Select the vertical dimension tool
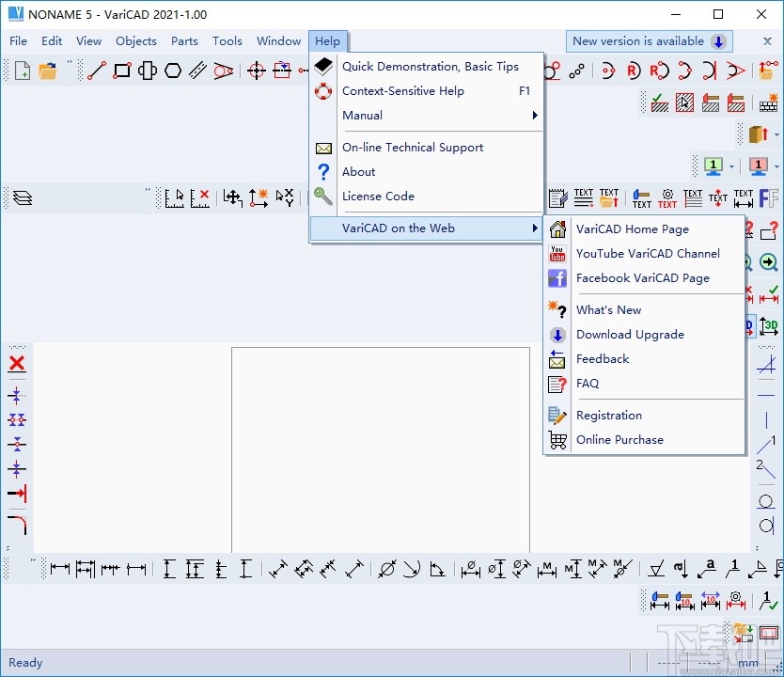Image resolution: width=784 pixels, height=677 pixels. click(x=169, y=569)
